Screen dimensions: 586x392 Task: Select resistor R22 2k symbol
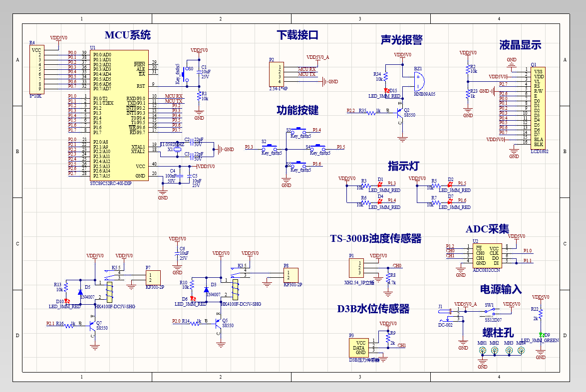pos(541,314)
